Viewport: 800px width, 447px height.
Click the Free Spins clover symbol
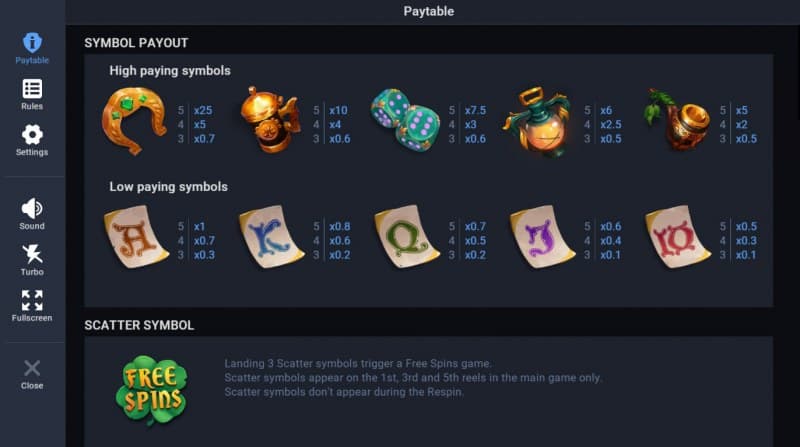pos(151,386)
